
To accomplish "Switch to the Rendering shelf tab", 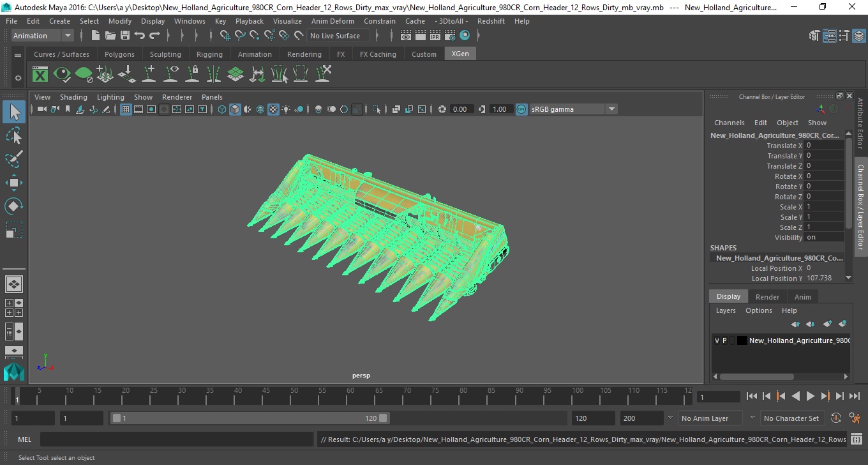I will pyautogui.click(x=304, y=54).
